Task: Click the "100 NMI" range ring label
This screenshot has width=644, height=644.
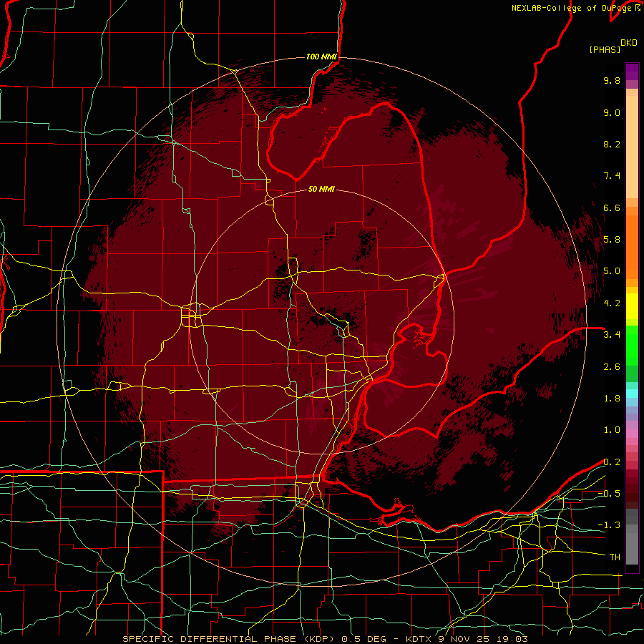Action: 321,57
